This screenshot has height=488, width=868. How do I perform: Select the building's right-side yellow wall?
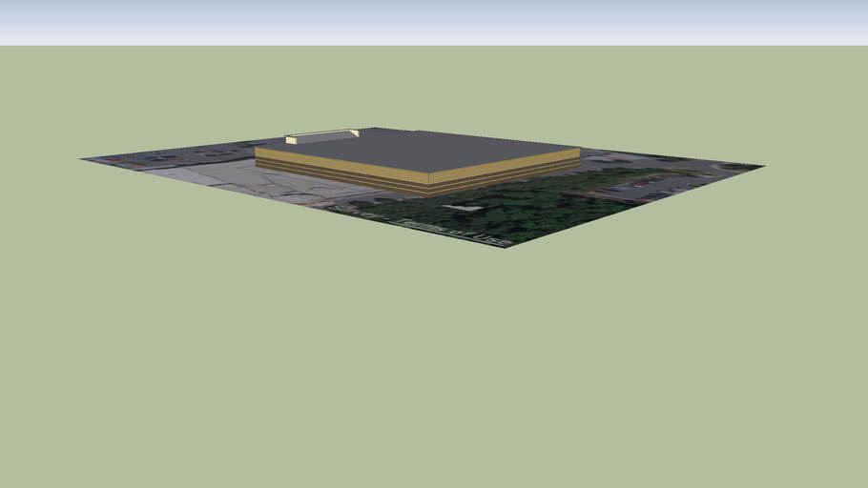click(x=506, y=172)
